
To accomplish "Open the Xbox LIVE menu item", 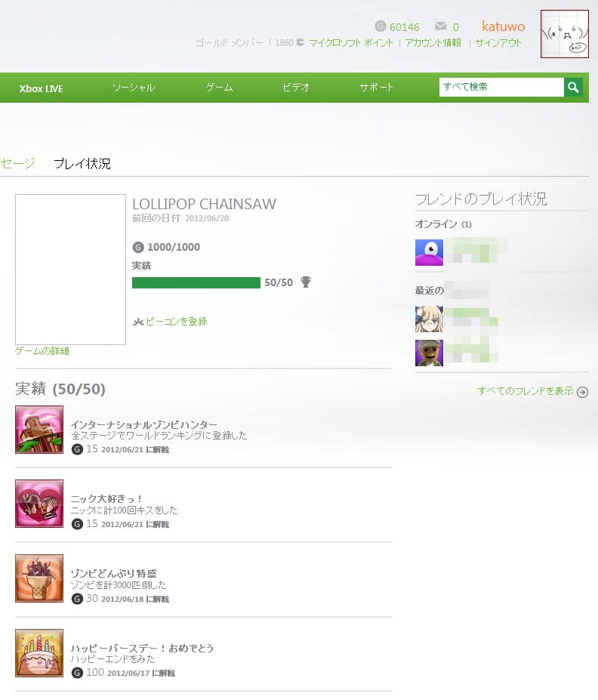I will pyautogui.click(x=41, y=88).
